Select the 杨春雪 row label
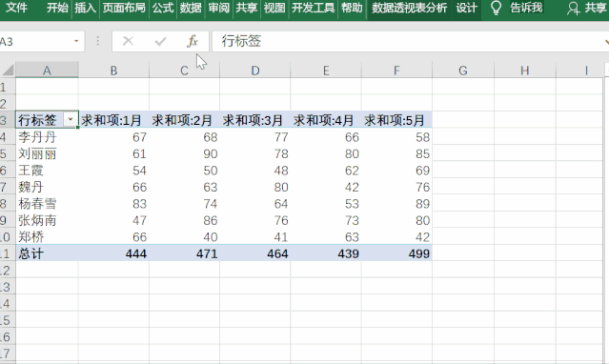Screen dimensions: 609x364 coord(47,204)
